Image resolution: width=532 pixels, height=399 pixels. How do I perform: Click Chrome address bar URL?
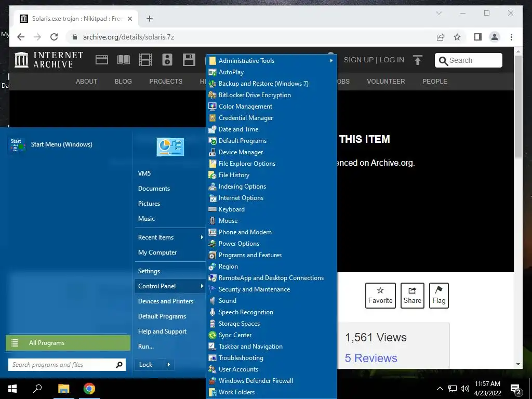tap(129, 37)
